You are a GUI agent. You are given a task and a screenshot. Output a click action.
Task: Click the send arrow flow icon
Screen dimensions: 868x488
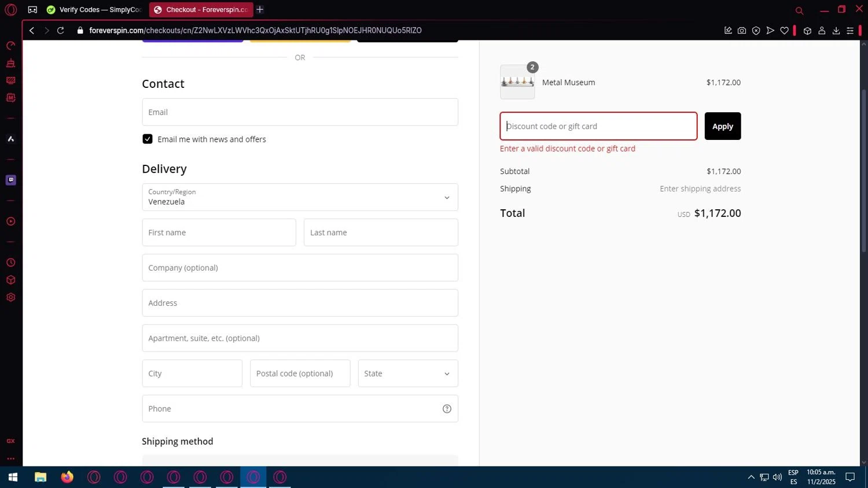click(770, 31)
